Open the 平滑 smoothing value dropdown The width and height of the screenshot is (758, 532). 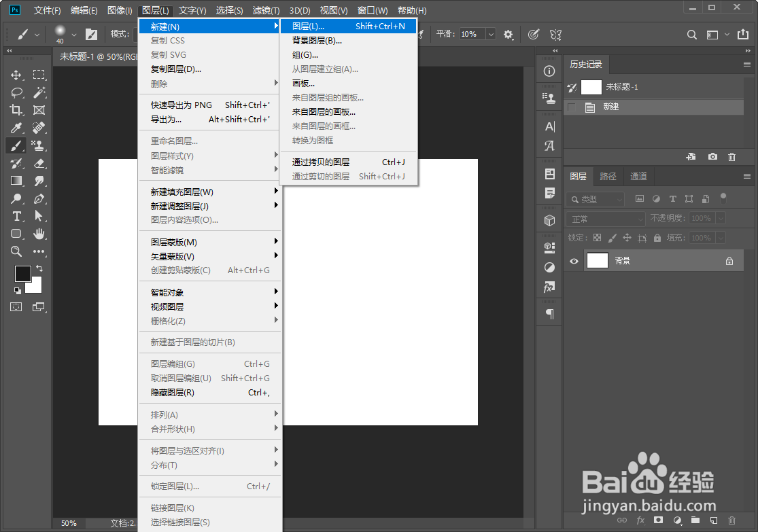(x=491, y=34)
